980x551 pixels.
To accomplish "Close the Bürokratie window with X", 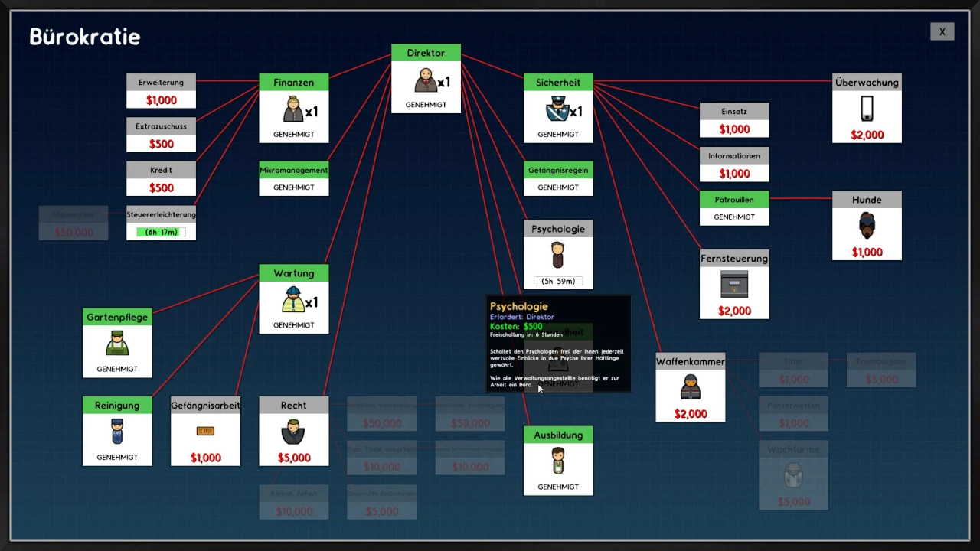I will (x=942, y=31).
